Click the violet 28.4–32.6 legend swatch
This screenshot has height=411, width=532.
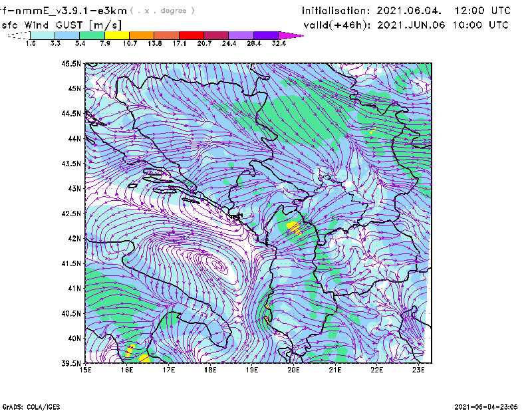[x=265, y=35]
